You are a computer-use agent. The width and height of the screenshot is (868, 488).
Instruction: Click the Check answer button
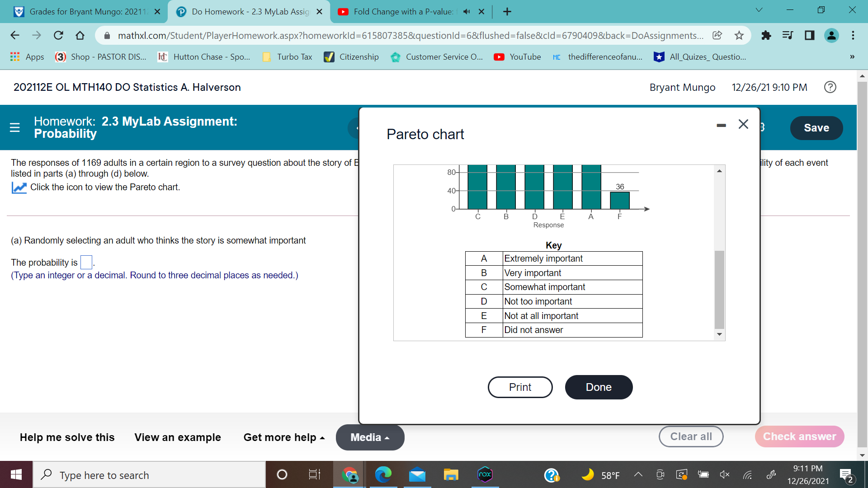coord(799,436)
